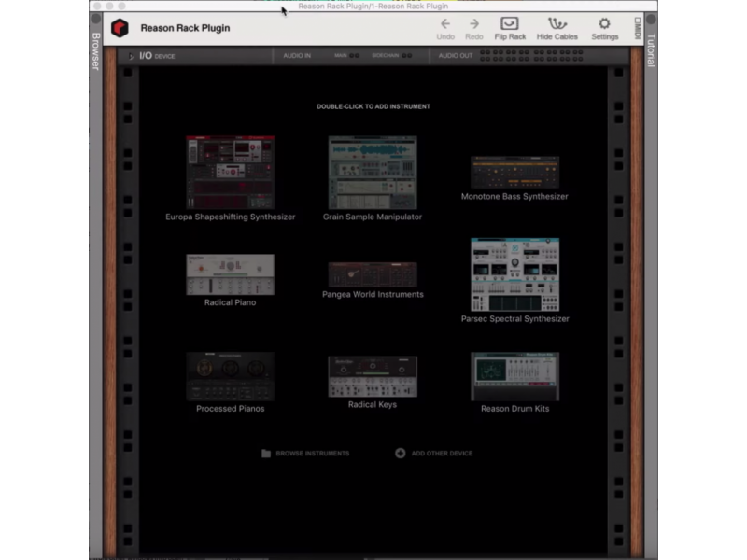Image resolution: width=747 pixels, height=560 pixels.
Task: Click "Reason Drum Kits" label
Action: (515, 409)
